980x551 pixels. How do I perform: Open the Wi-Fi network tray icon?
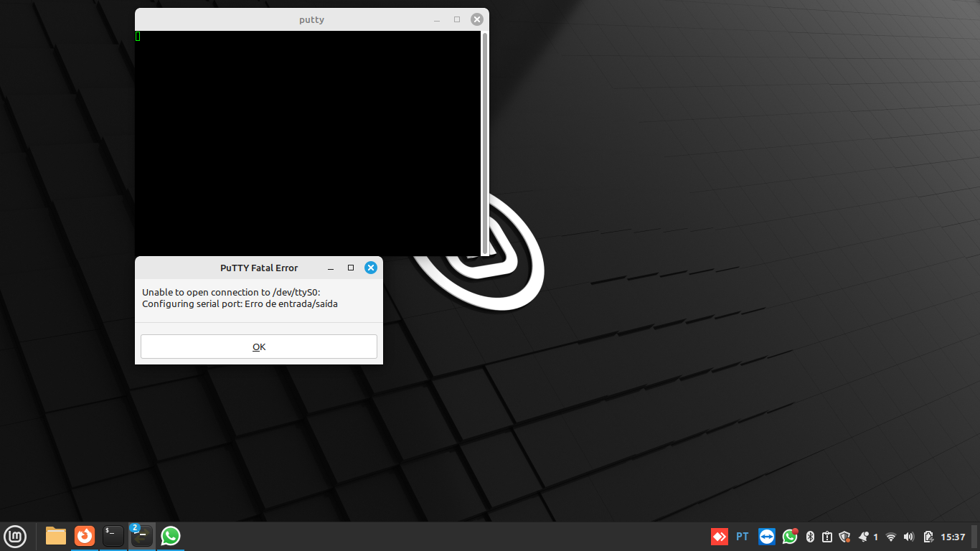(x=891, y=537)
